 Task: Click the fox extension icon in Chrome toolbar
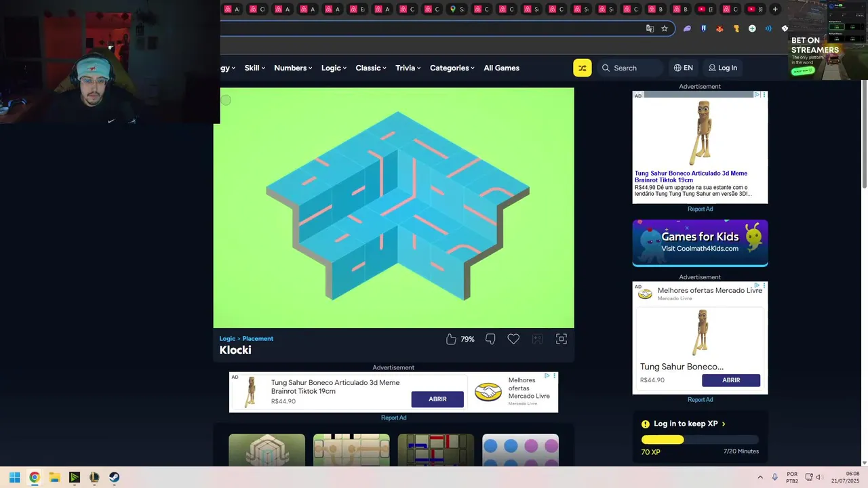[719, 28]
